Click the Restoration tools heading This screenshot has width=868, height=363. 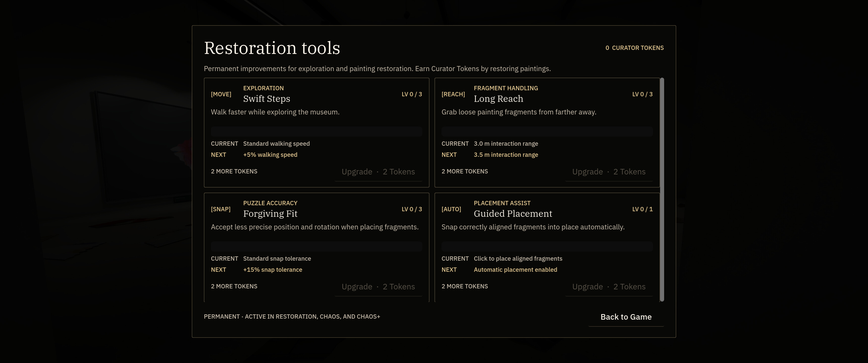pos(272,48)
